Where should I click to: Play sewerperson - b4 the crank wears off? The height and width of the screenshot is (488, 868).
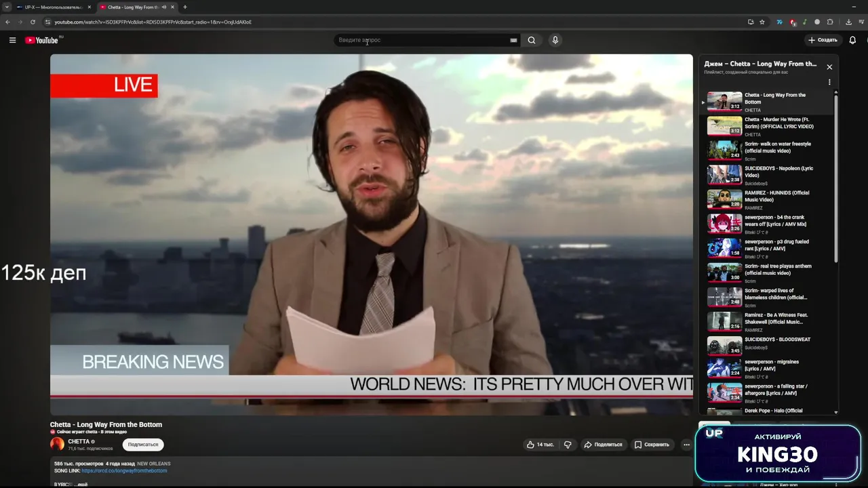(766, 224)
